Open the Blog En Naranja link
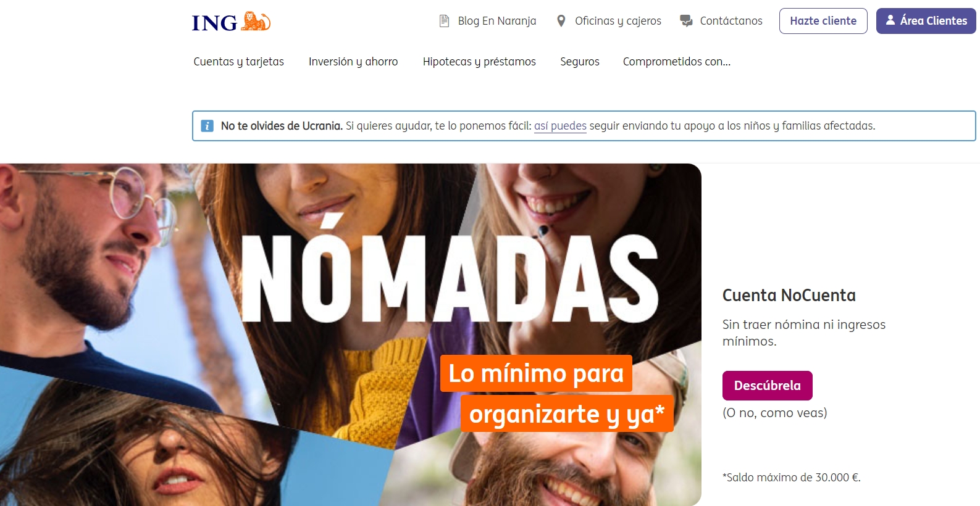This screenshot has height=506, width=980. click(497, 21)
